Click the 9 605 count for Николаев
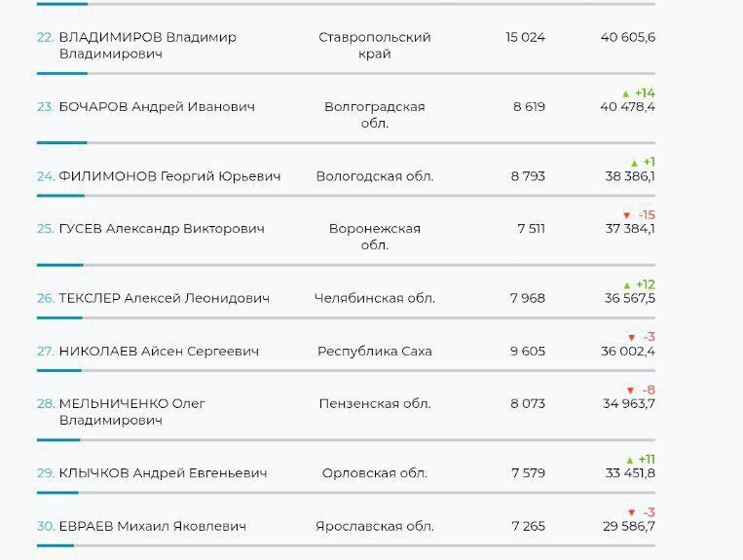 (x=527, y=351)
